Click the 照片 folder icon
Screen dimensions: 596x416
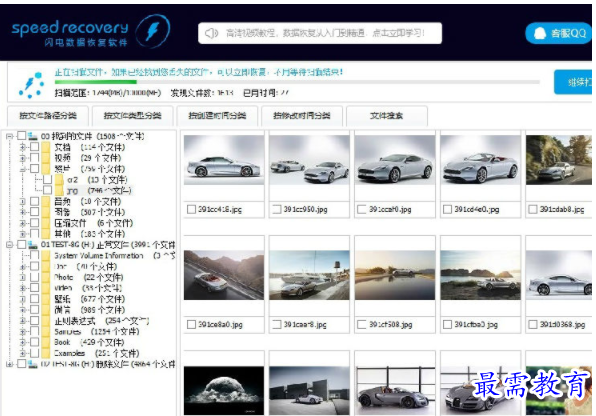(x=46, y=168)
